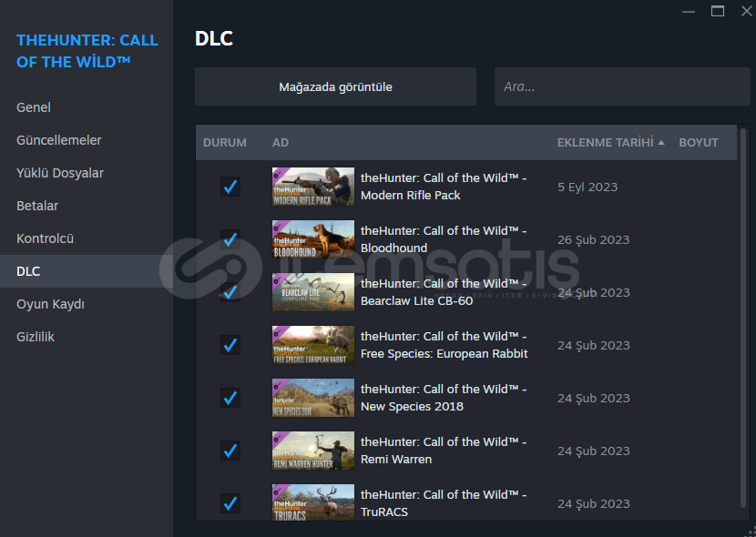Select the Bearclaw Lite thumbnail image
Screen dimensions: 756x537
[x=313, y=292]
